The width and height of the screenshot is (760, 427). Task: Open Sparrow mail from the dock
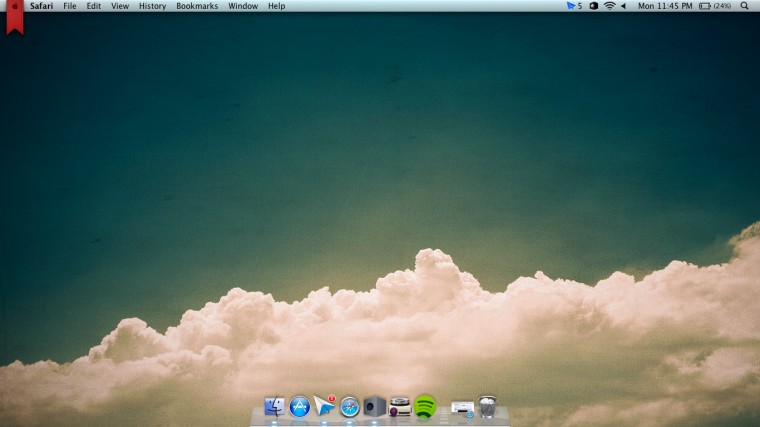pos(324,406)
